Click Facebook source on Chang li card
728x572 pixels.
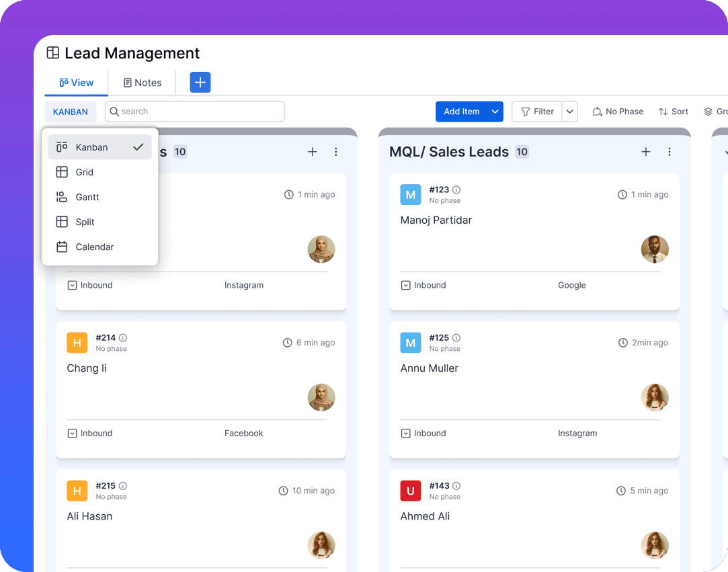coord(243,433)
